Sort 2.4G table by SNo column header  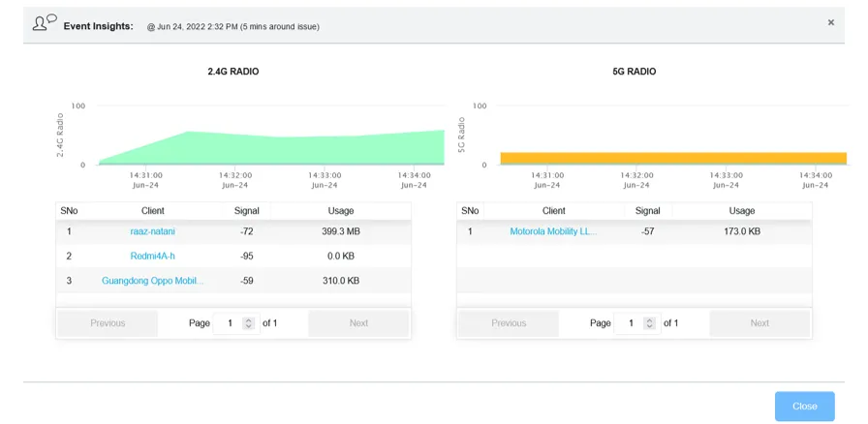point(69,211)
